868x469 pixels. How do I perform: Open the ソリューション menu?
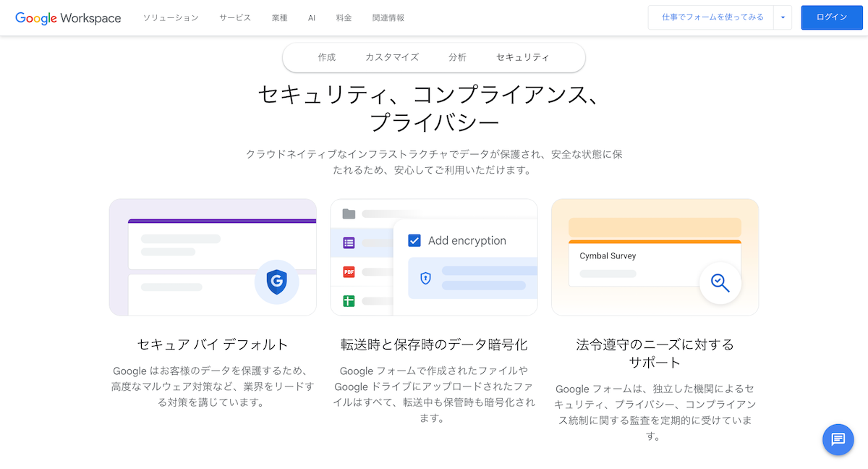point(171,17)
